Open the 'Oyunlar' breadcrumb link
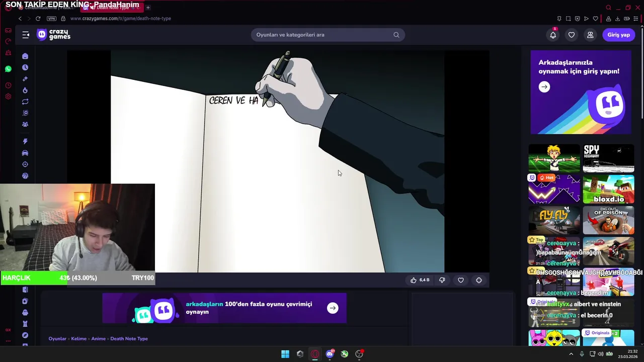Screen dimensions: 644x362 (x=57, y=338)
